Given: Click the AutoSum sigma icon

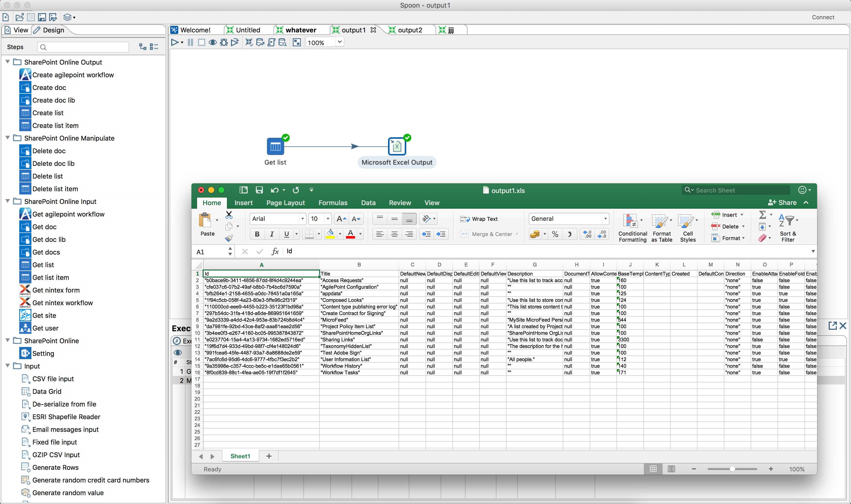Looking at the screenshot, I should (x=762, y=215).
